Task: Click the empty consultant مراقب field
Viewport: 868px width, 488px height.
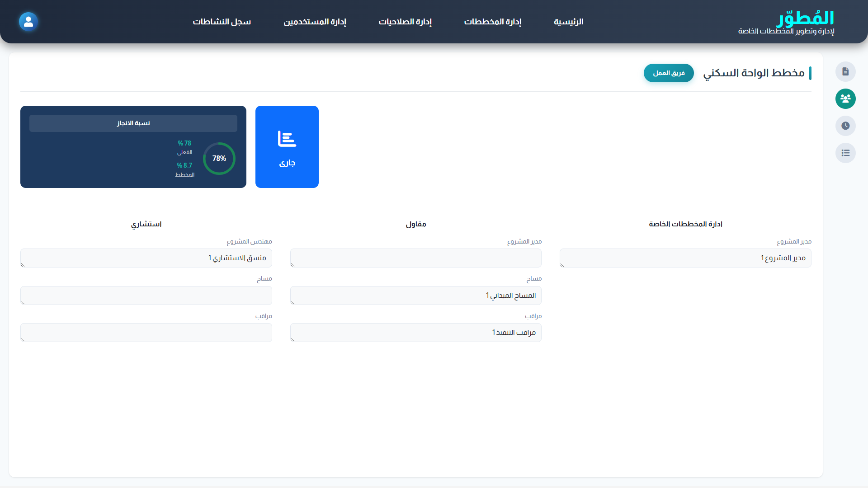Action: pyautogui.click(x=146, y=333)
